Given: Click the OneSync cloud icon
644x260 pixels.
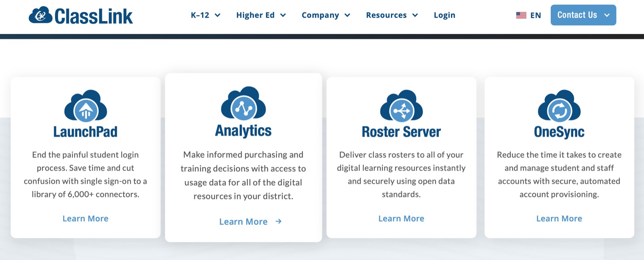Looking at the screenshot, I should click(x=559, y=106).
